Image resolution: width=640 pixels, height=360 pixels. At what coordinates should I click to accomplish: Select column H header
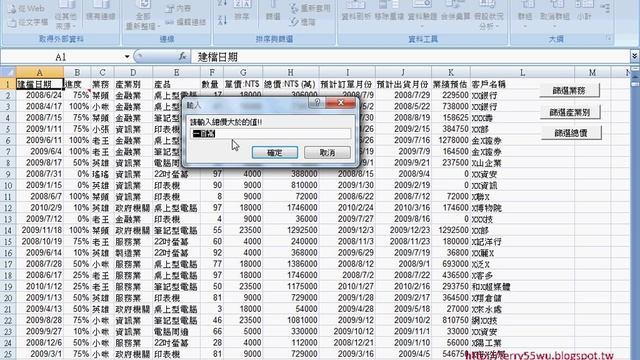(x=290, y=73)
